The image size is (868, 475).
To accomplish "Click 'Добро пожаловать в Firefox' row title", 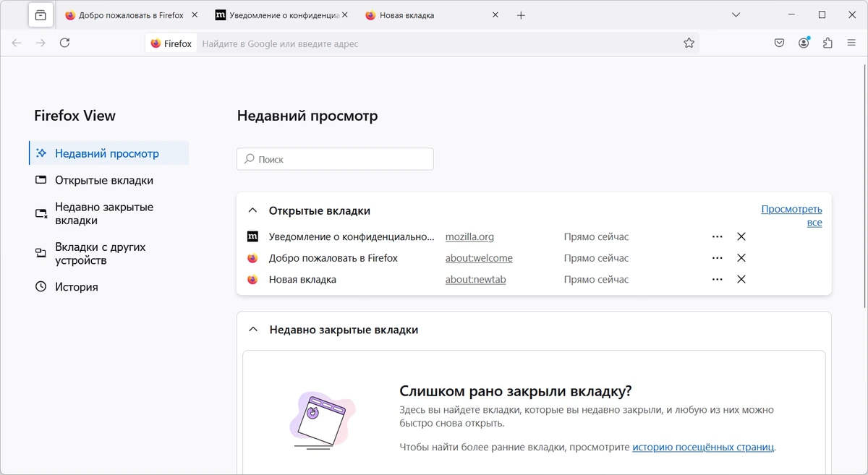I will tap(333, 258).
